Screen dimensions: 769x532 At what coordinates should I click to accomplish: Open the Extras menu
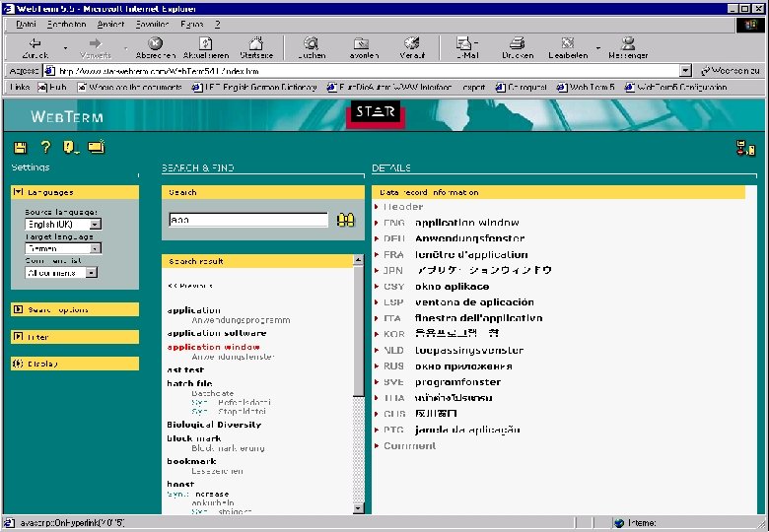click(192, 24)
